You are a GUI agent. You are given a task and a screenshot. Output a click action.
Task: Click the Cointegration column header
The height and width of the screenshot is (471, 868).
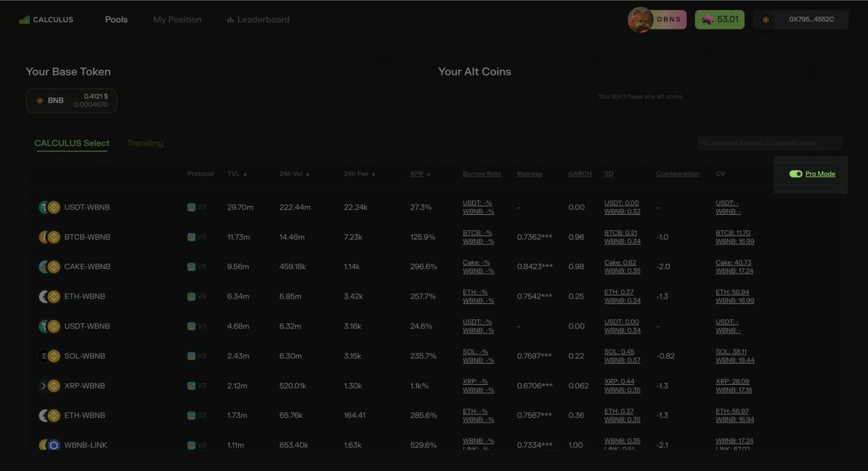(x=678, y=174)
